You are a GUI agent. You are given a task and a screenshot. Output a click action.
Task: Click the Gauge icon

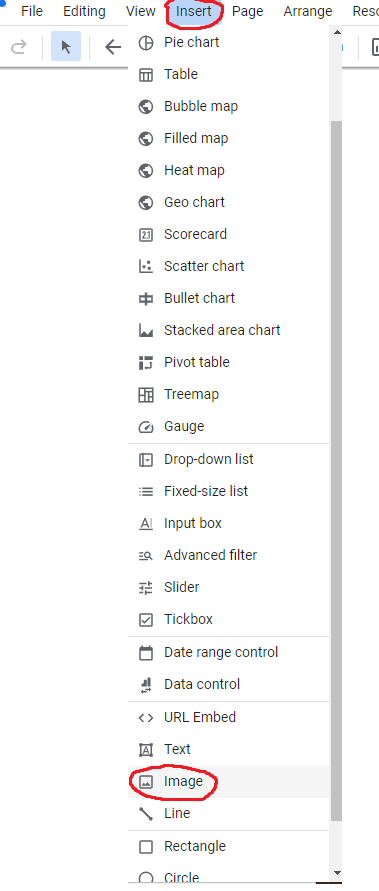146,427
